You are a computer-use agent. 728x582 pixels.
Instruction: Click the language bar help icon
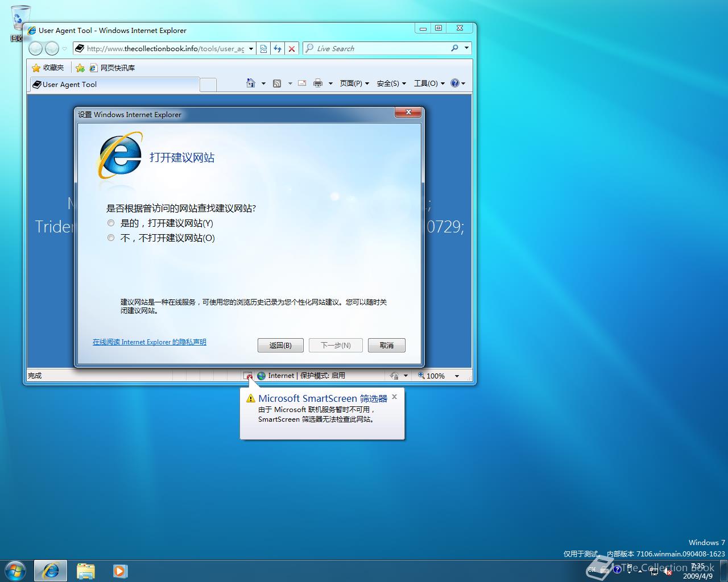[x=617, y=569]
